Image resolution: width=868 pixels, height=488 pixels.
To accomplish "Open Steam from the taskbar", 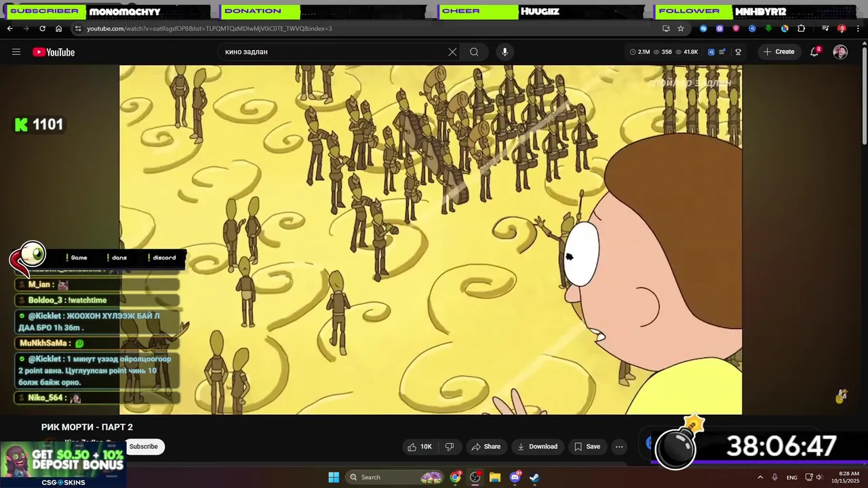I will pos(534,477).
